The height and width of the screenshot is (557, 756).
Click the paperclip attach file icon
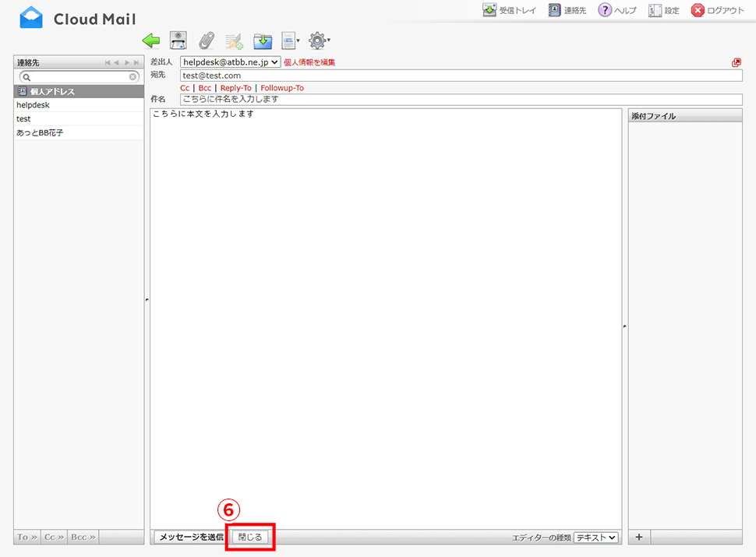tap(207, 41)
